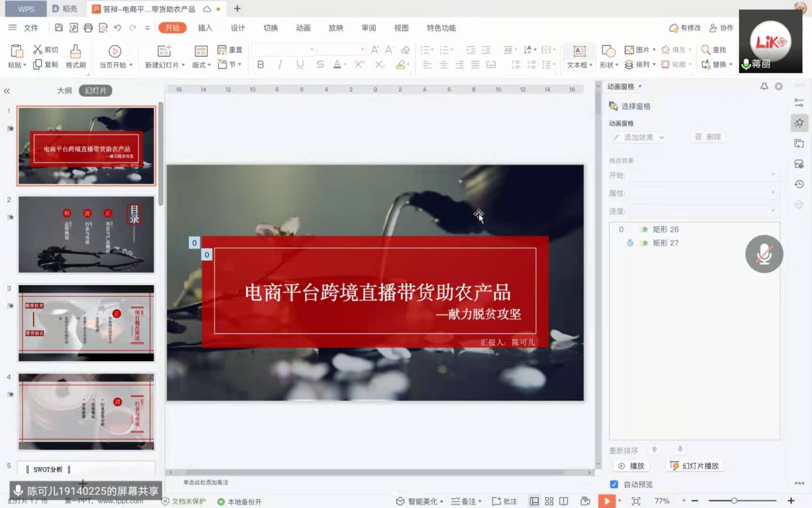Screen dimensions: 812x508
Task: Switch to slide sorter grid view icon
Action: (x=549, y=501)
